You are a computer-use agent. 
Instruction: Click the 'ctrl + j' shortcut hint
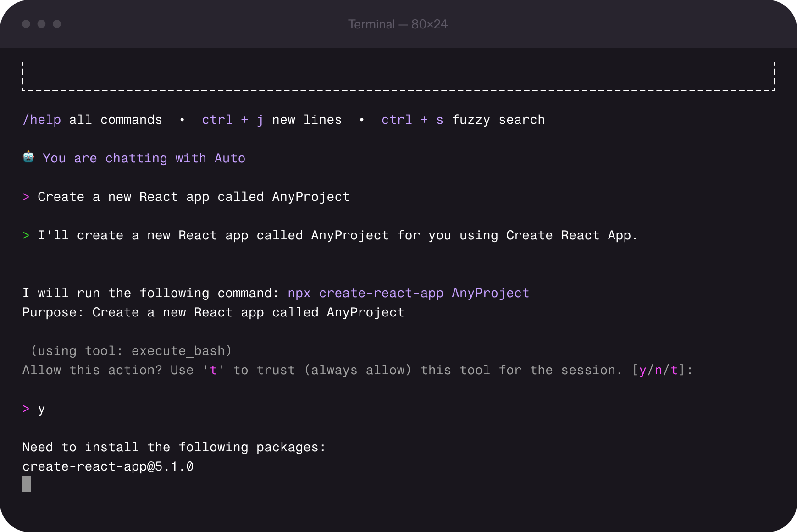click(232, 120)
